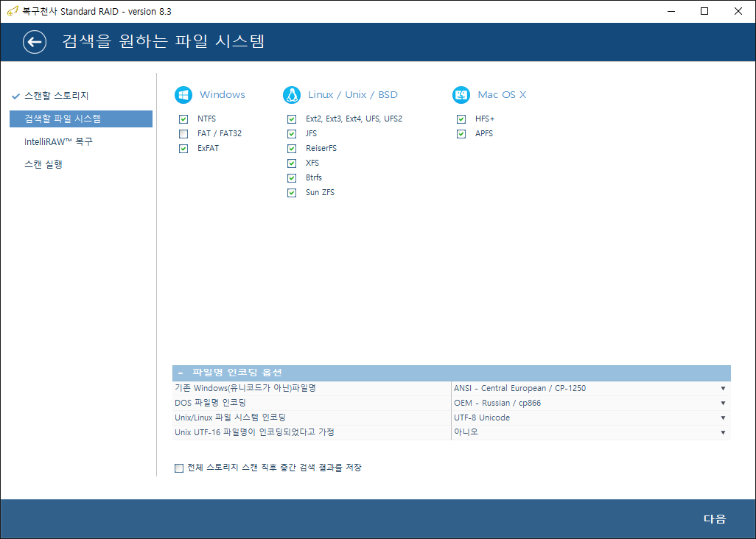The width and height of the screenshot is (756, 539).
Task: Minimize the 복구천사 Standard RAID window
Action: pyautogui.click(x=671, y=11)
